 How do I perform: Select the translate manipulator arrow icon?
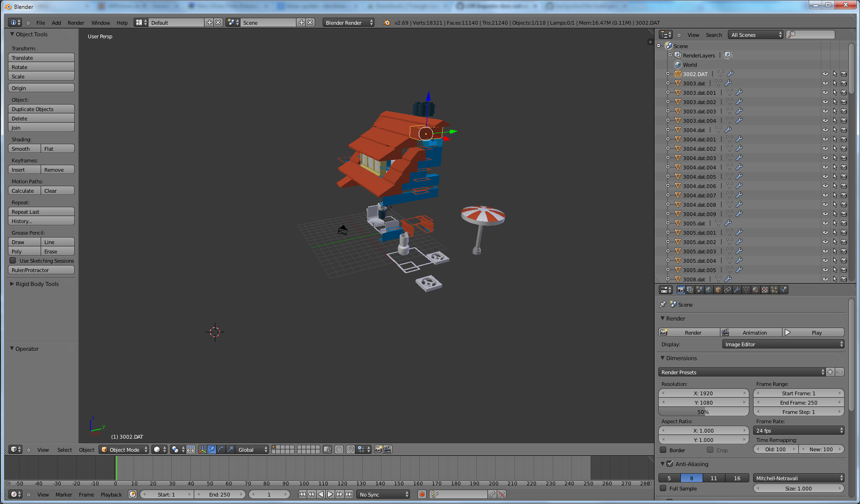coord(211,449)
